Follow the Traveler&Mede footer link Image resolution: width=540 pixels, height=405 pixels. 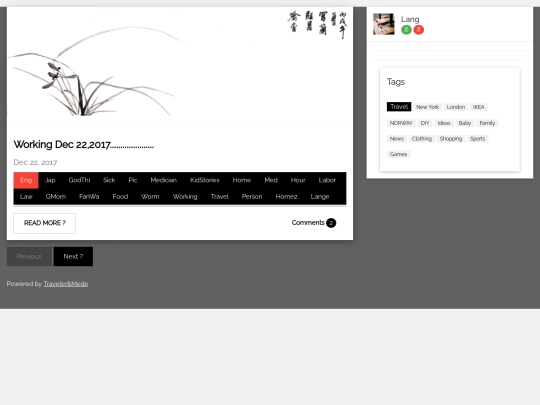[66, 284]
